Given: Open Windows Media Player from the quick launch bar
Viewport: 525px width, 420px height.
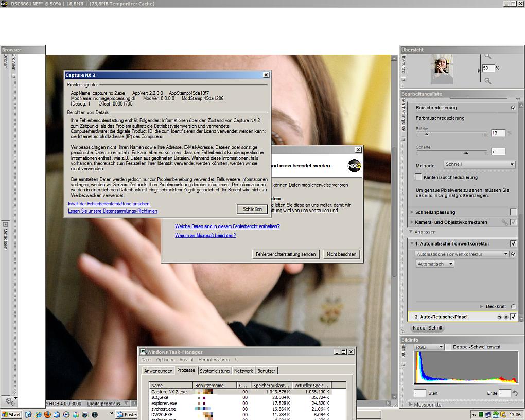Looking at the screenshot, I should tap(66, 415).
